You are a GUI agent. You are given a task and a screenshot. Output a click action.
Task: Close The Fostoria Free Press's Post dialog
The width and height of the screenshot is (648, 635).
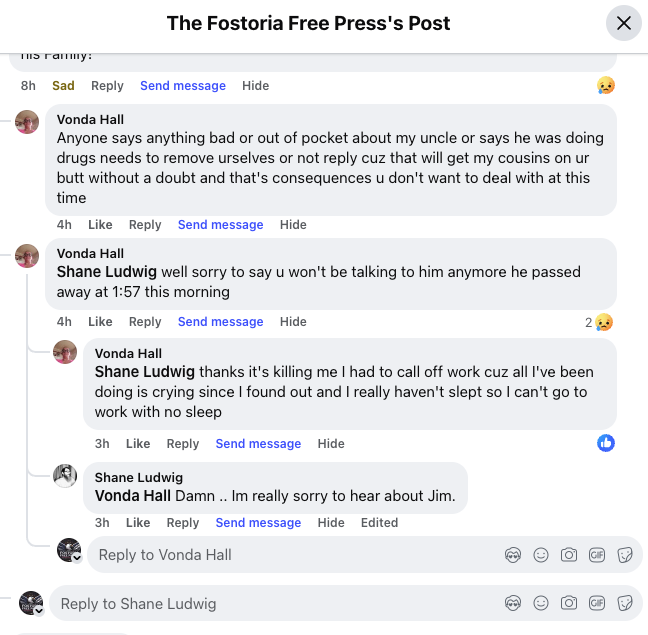624,23
